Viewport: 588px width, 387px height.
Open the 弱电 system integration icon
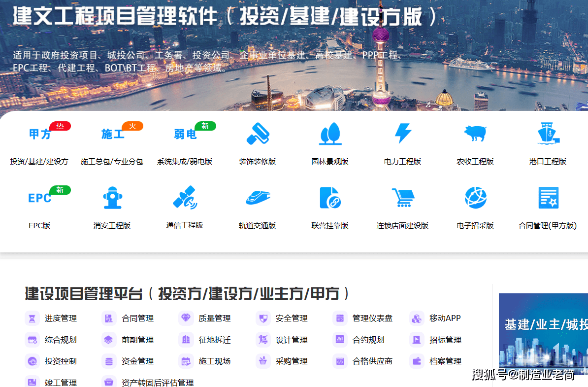coord(185,134)
